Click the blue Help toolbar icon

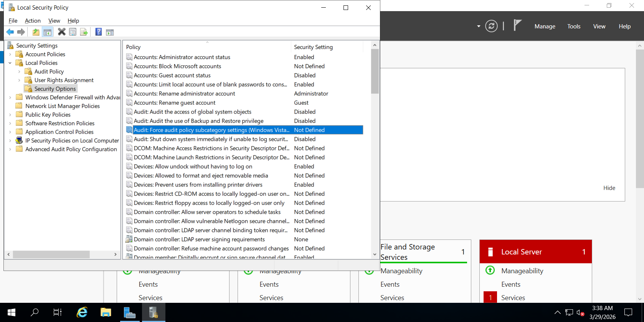click(99, 32)
